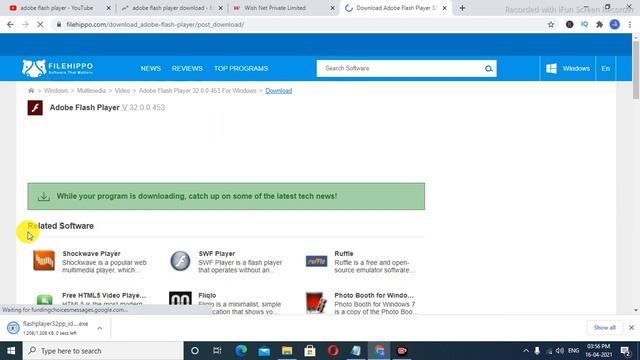
Task: Click the breadcrumb home icon
Action: (31, 91)
